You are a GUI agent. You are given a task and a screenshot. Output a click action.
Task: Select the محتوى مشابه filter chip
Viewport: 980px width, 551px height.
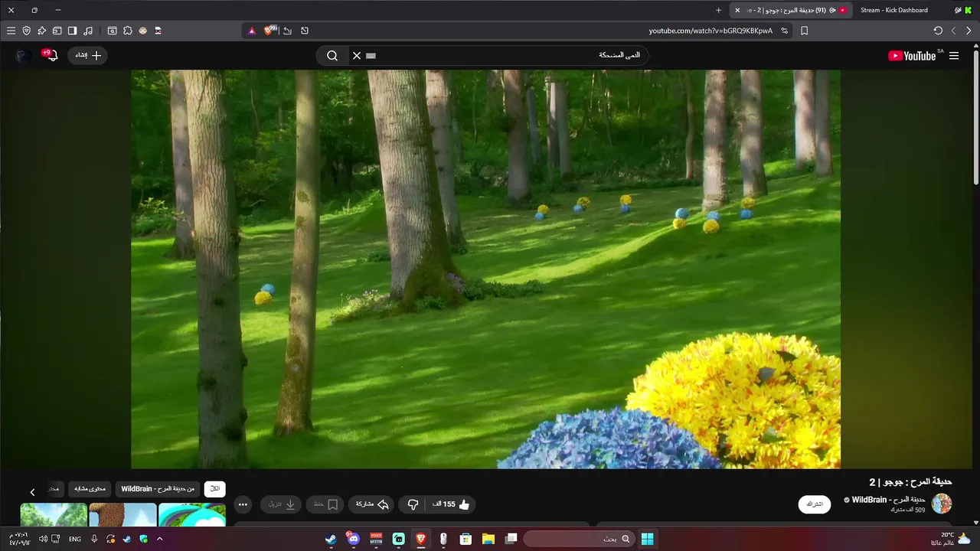point(90,488)
